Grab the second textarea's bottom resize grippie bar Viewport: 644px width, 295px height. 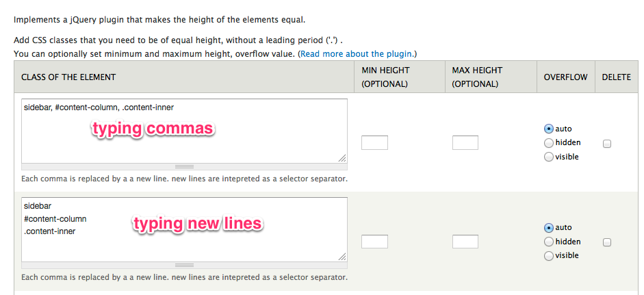pos(184,265)
